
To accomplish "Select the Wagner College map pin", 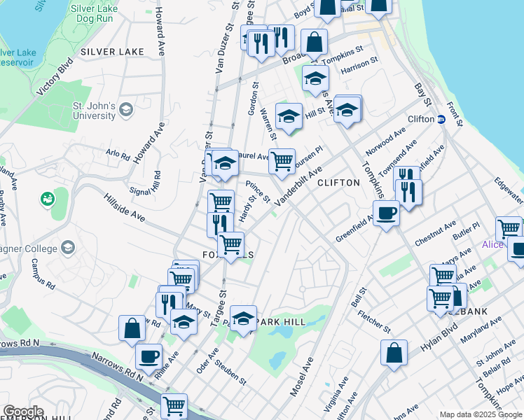I will [x=68, y=248].
